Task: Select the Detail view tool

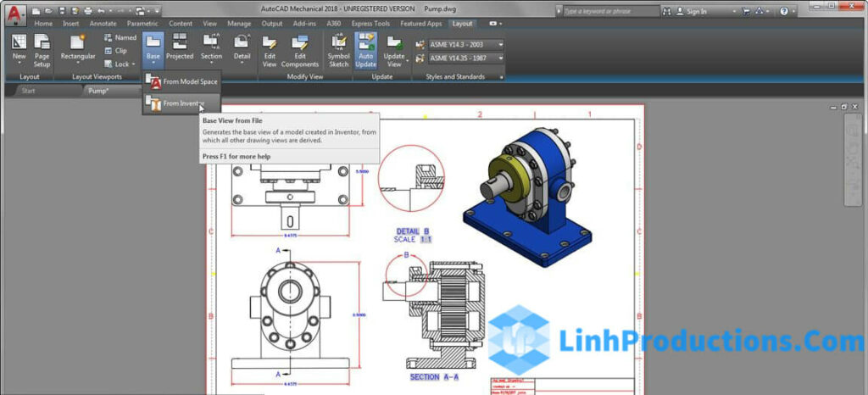Action: [x=242, y=49]
